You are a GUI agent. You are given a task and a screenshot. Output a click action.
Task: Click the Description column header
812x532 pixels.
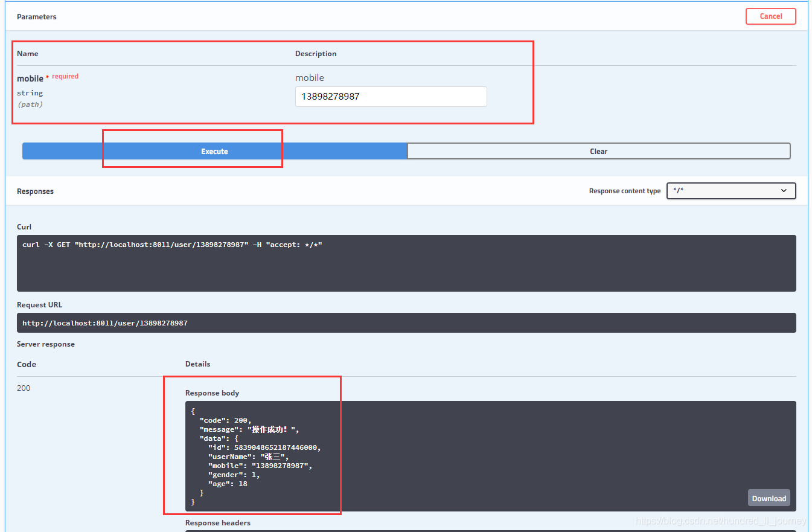pyautogui.click(x=316, y=53)
